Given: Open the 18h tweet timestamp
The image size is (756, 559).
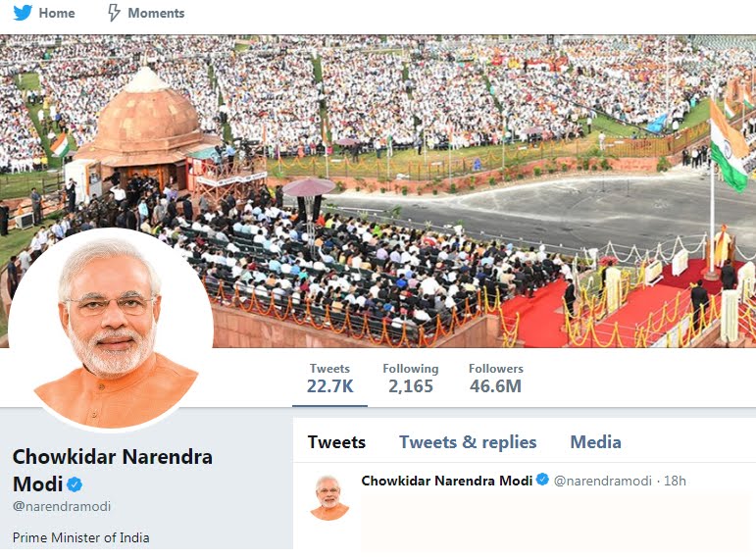Looking at the screenshot, I should (675, 481).
